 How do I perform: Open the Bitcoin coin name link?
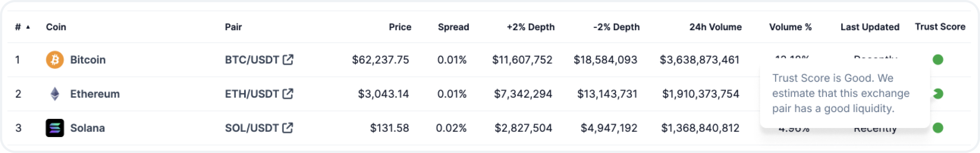[87, 59]
